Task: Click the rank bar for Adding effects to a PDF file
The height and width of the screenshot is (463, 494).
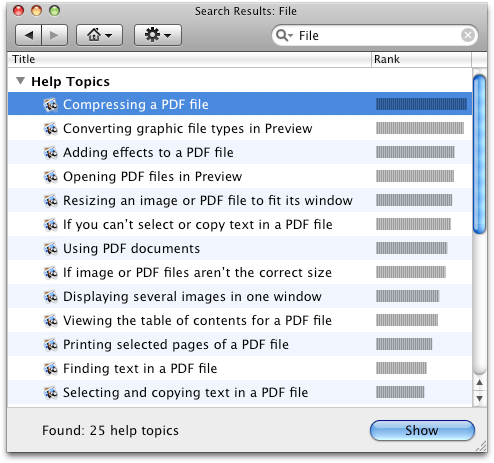Action: (x=415, y=152)
